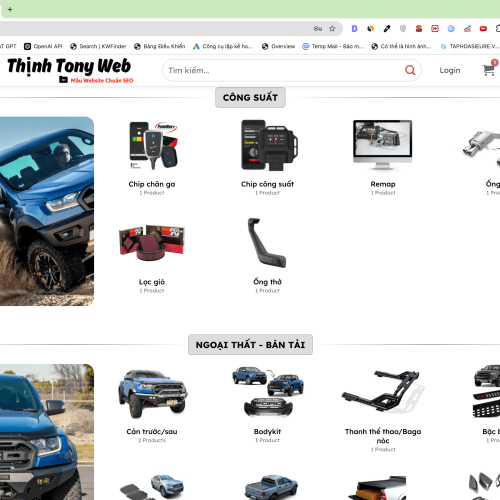The width and height of the screenshot is (500, 500).
Task: Open OpenAI API bookmark
Action: [43, 46]
